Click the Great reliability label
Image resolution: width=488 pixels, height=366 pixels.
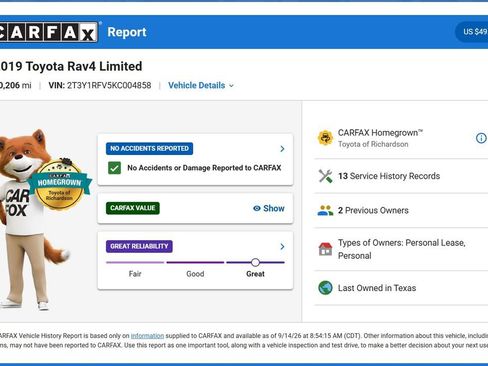[x=255, y=274]
